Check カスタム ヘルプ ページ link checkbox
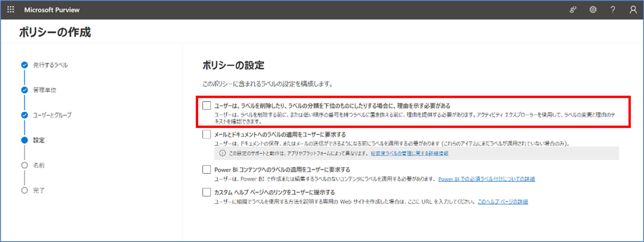 206,192
